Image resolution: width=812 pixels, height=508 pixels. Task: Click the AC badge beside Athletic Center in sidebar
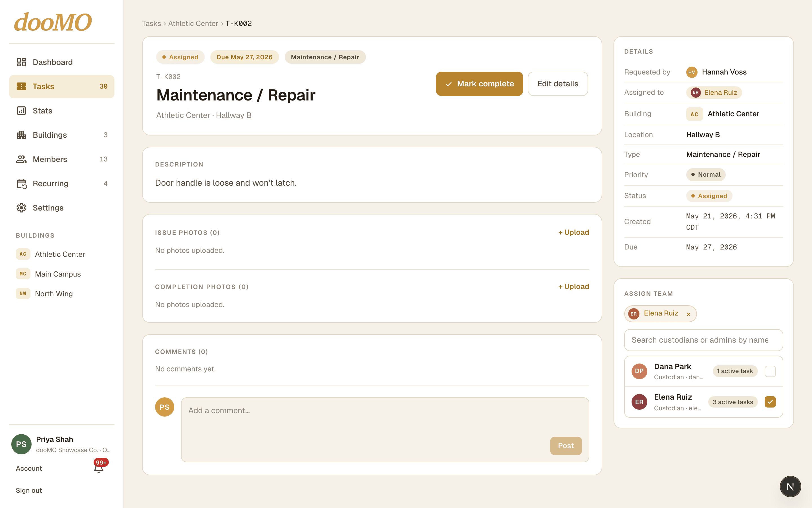[x=23, y=254]
